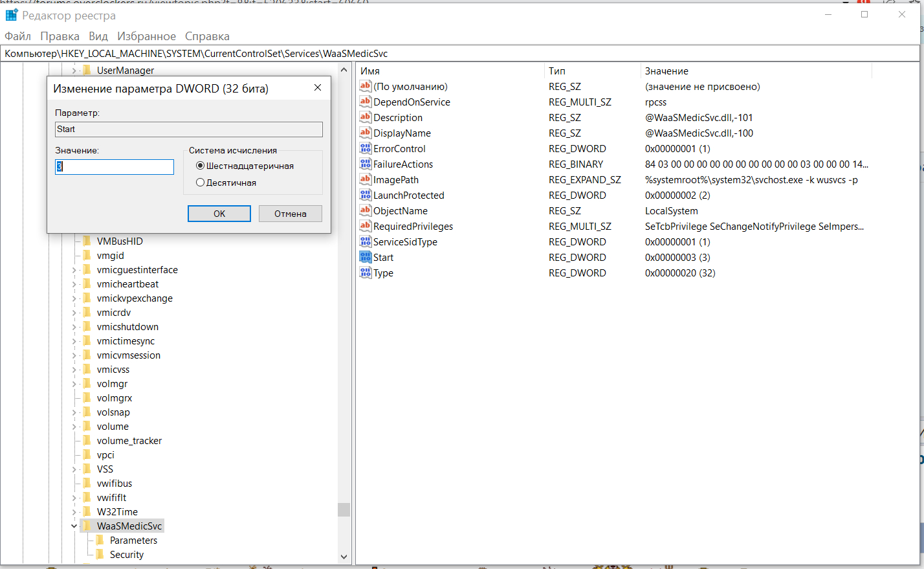
Task: Select the volsnap tree key
Action: (113, 412)
